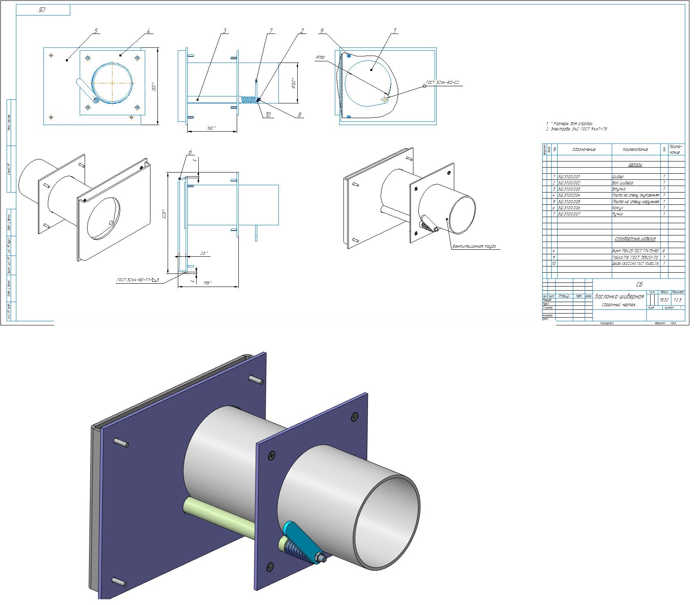Screen dimensions: 700x605
Task: Select the dimension '20*' in the casing view
Action: pyautogui.click(x=204, y=253)
